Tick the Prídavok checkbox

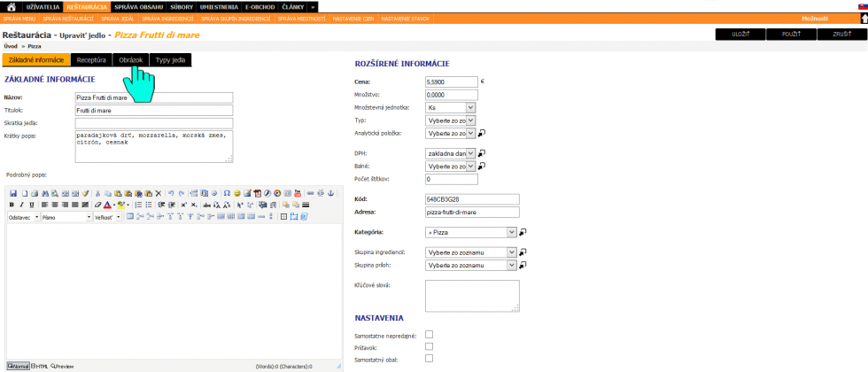click(x=430, y=346)
